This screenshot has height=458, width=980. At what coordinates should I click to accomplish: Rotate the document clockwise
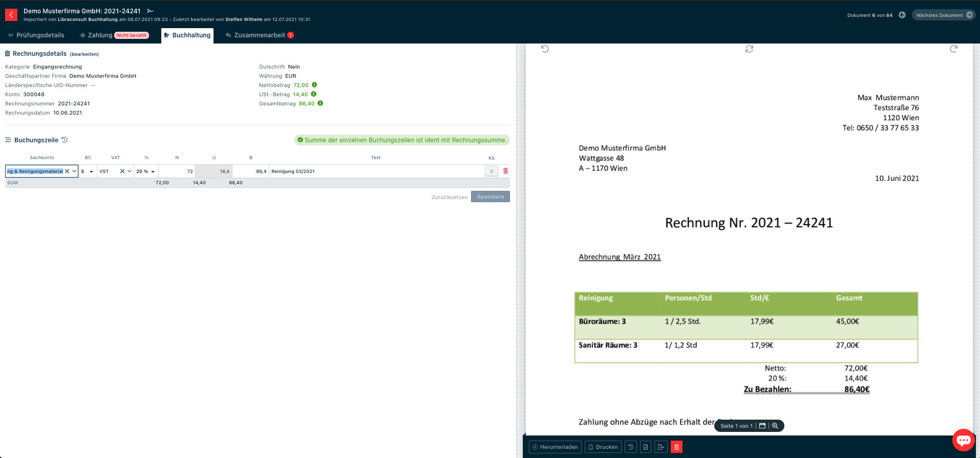953,49
